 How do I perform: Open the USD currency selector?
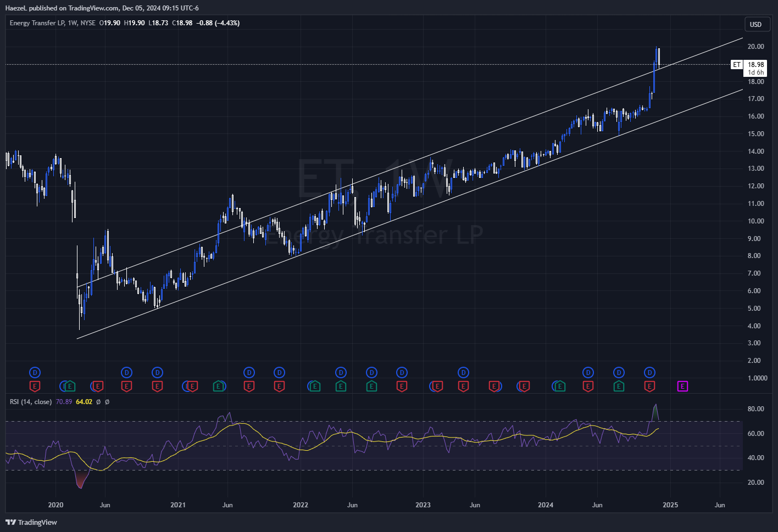(x=756, y=24)
